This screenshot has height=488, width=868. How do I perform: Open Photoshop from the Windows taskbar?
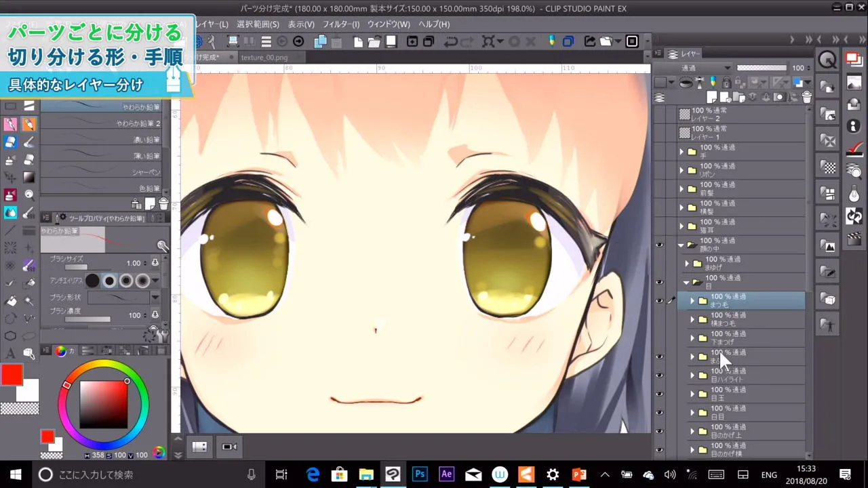coord(420,474)
